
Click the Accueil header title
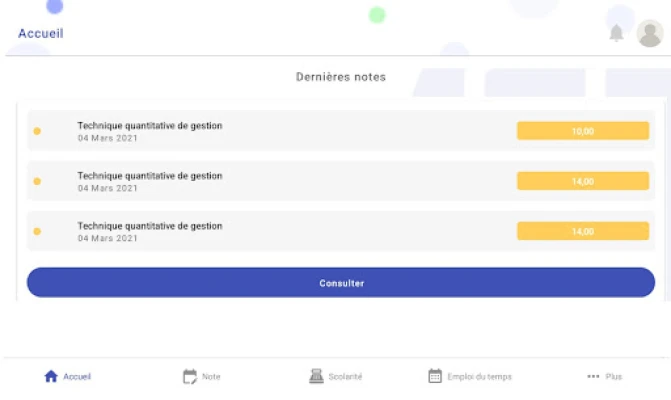coord(41,33)
